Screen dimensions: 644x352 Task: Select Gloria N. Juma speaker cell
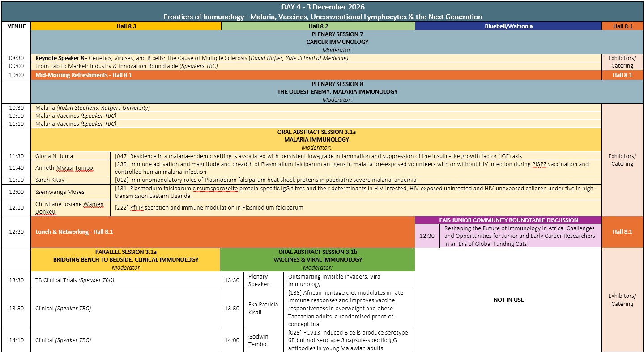[x=70, y=156]
